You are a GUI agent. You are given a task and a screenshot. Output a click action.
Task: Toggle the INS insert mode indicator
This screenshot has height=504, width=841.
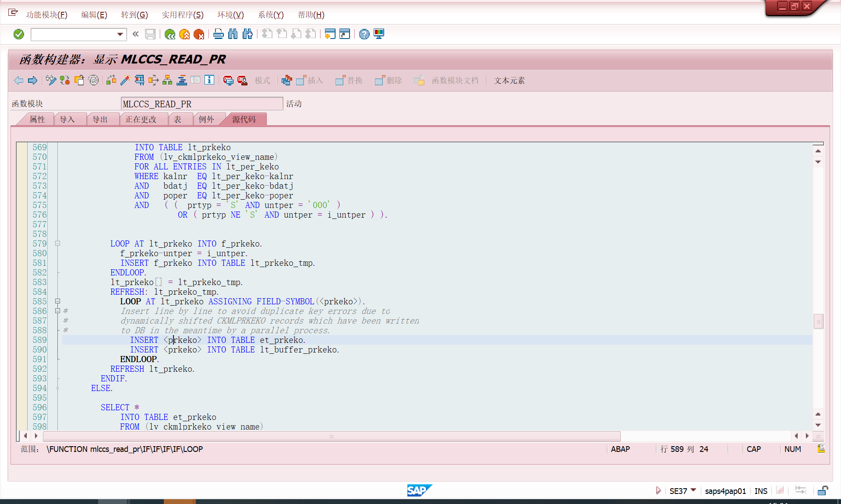coord(761,491)
